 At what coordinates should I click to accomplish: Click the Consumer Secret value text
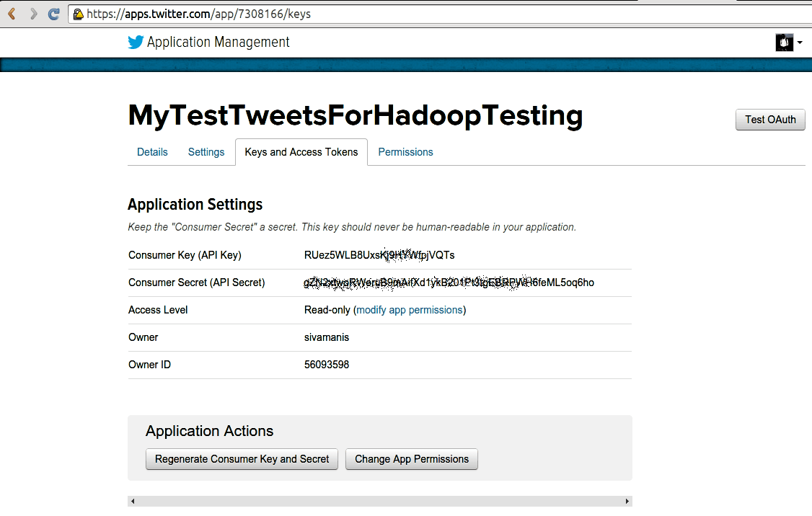tap(449, 283)
